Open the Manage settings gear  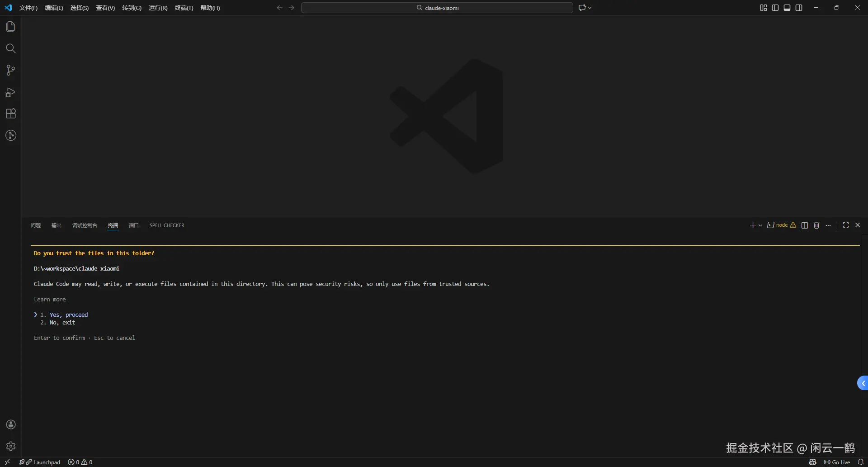coord(11,446)
